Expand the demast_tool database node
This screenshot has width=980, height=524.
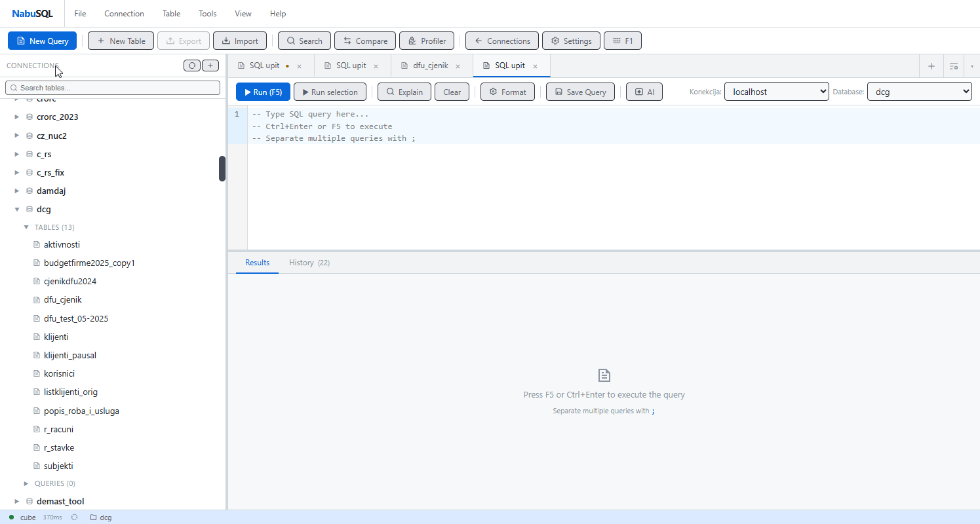click(17, 502)
